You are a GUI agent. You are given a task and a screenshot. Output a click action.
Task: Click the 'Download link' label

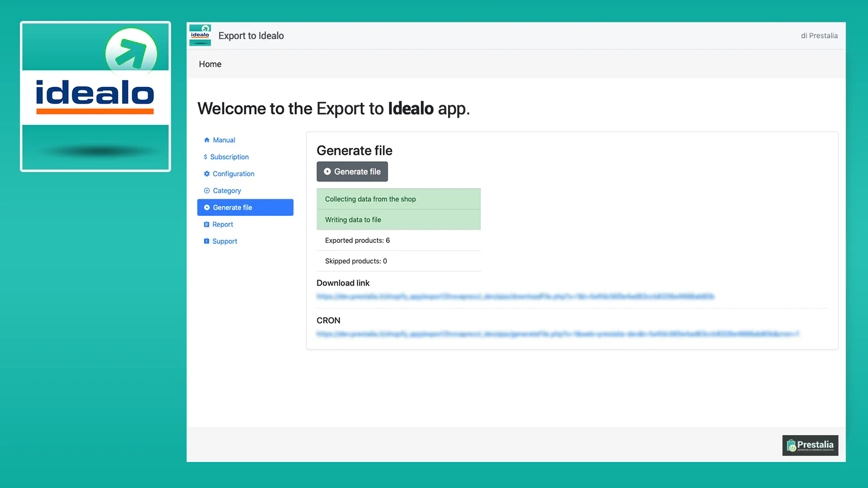point(343,283)
